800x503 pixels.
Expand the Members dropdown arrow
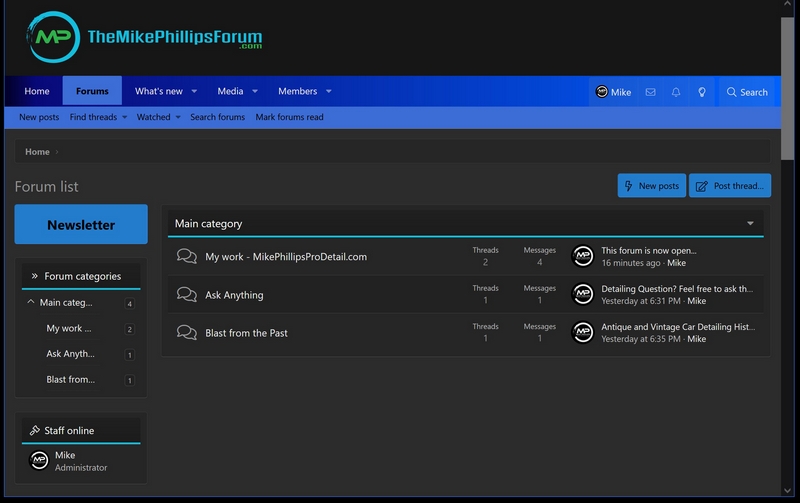tap(329, 91)
